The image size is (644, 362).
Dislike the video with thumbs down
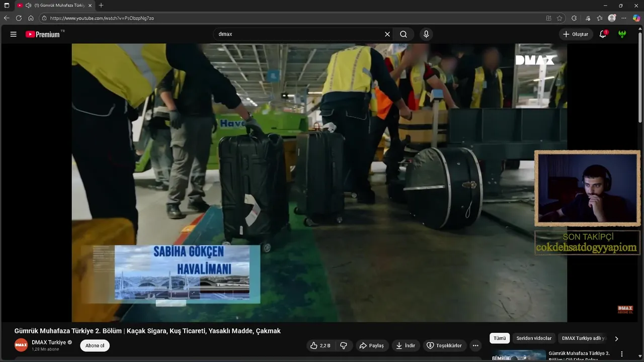(x=344, y=345)
